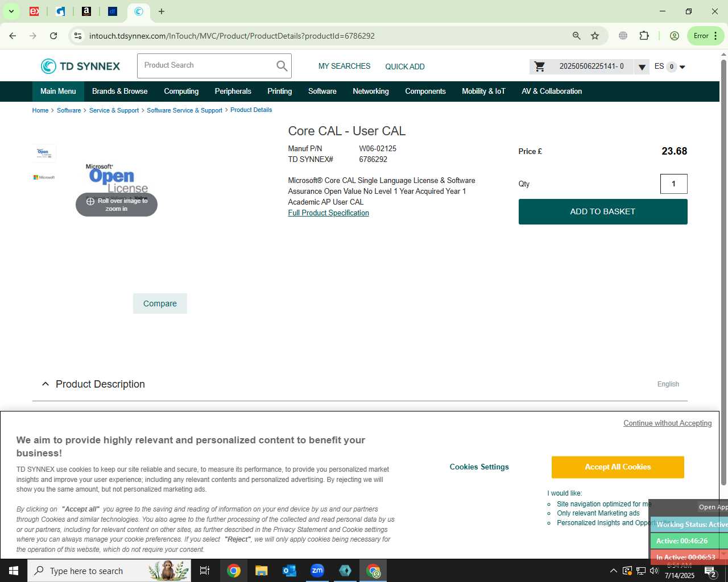Click the MY SEARCHES link
This screenshot has width=728, height=582.
(344, 66)
